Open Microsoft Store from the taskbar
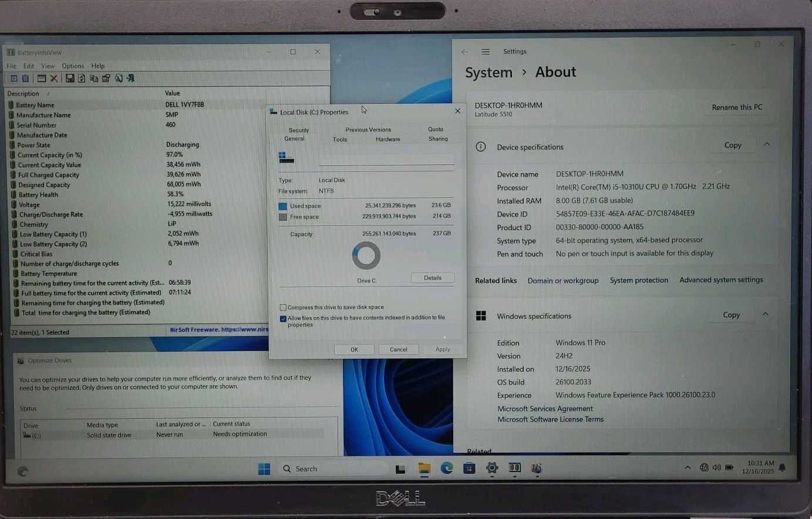The width and height of the screenshot is (812, 519). 469,468
